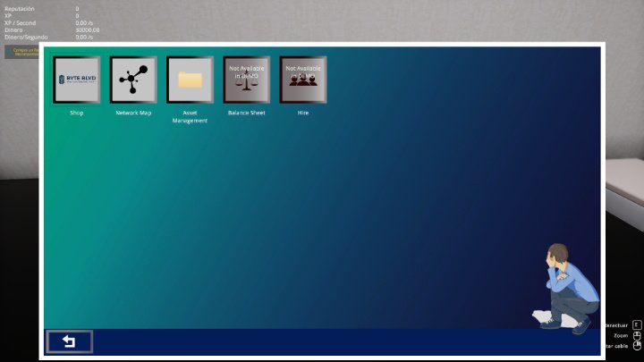Click the E key interact hint

[x=637, y=324]
